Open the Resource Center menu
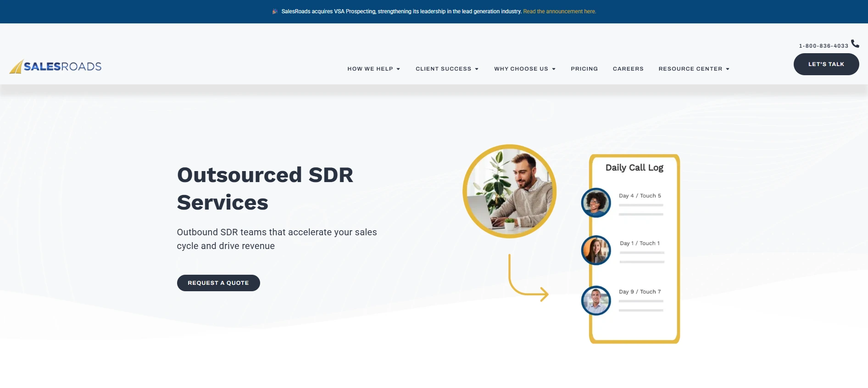This screenshot has width=868, height=388. 690,69
